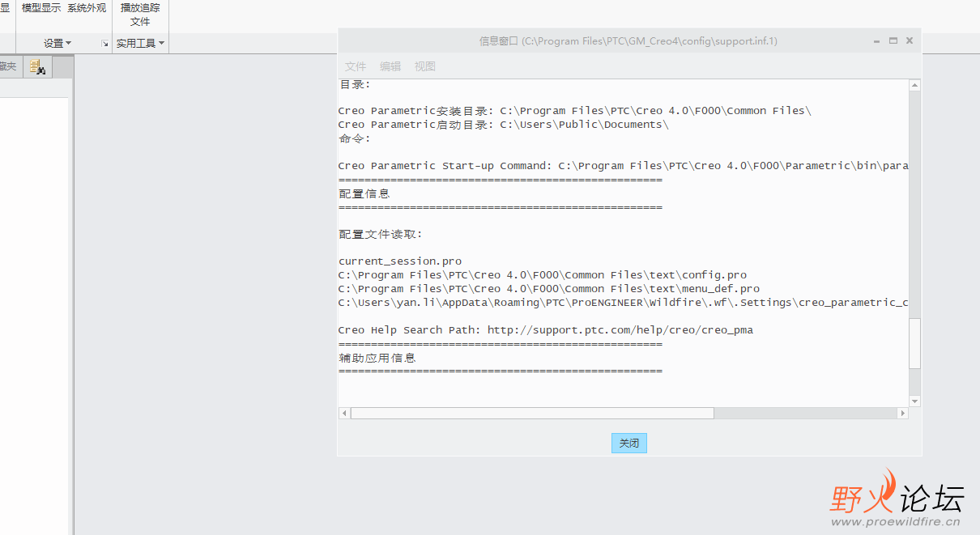Click the 播放追踪文件 ribbon command
Viewport: 980px width, 535px height.
pos(140,15)
